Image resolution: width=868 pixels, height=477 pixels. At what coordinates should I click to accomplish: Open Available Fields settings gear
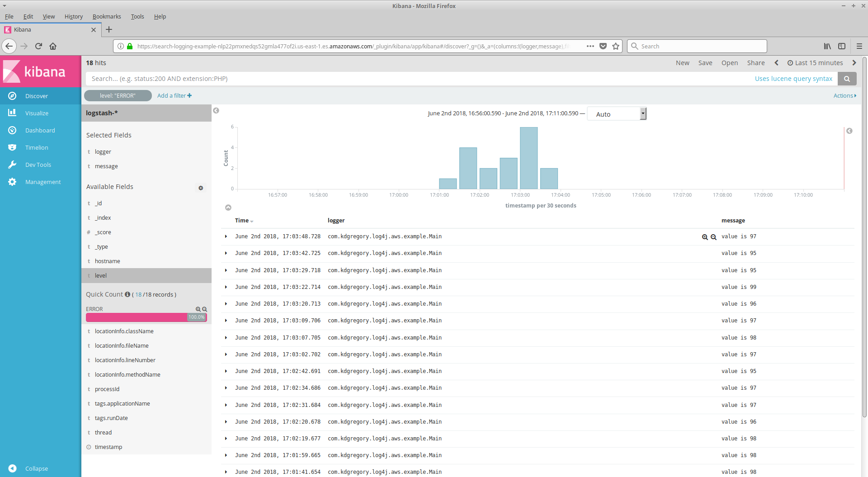201,188
